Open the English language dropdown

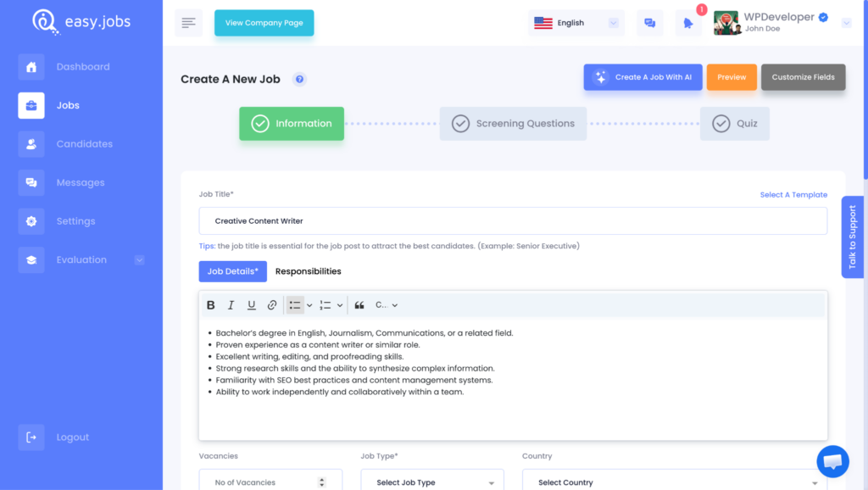pyautogui.click(x=576, y=23)
